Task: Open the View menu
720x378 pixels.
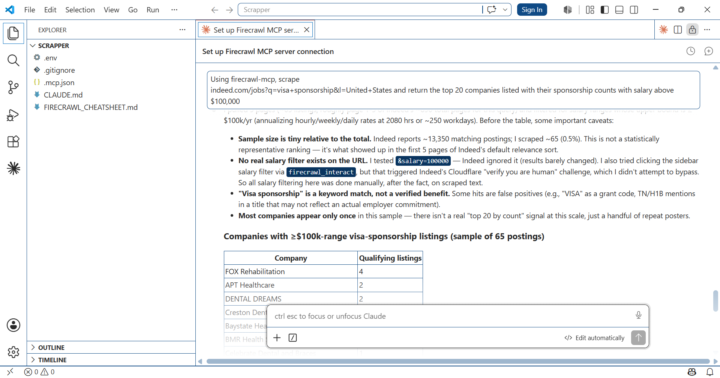Action: (x=111, y=10)
